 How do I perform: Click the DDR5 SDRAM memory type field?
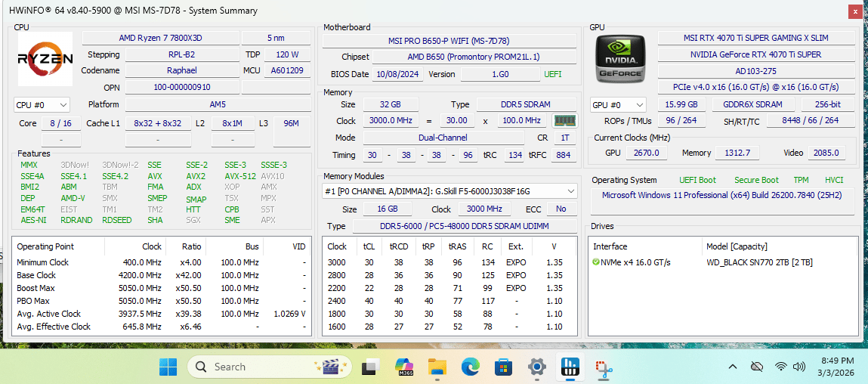527,104
